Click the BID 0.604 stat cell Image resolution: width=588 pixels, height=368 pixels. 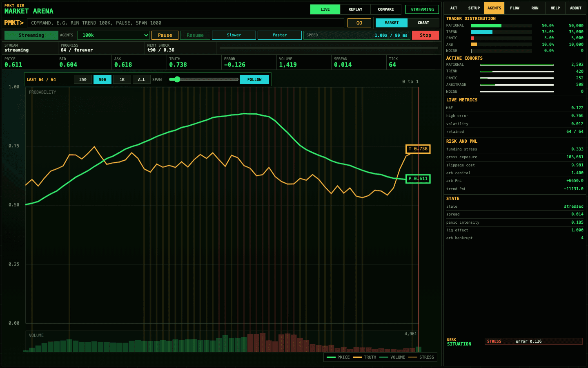tap(84, 62)
